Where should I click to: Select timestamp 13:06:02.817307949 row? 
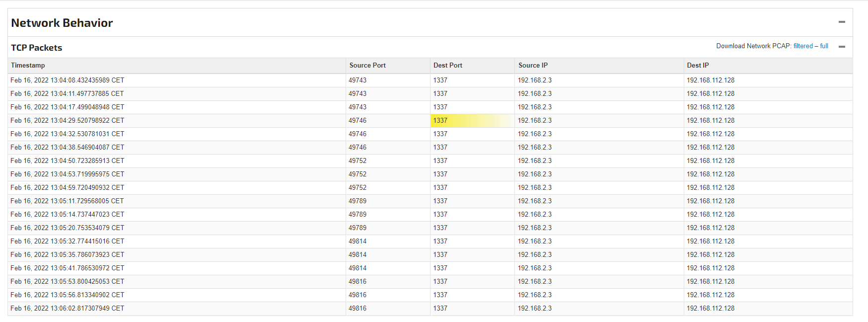coord(67,309)
